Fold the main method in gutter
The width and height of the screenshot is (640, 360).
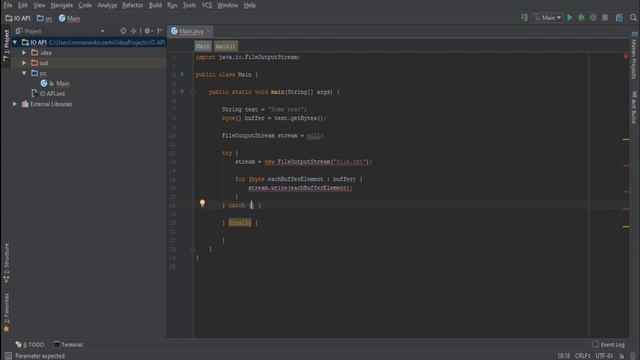(x=193, y=92)
